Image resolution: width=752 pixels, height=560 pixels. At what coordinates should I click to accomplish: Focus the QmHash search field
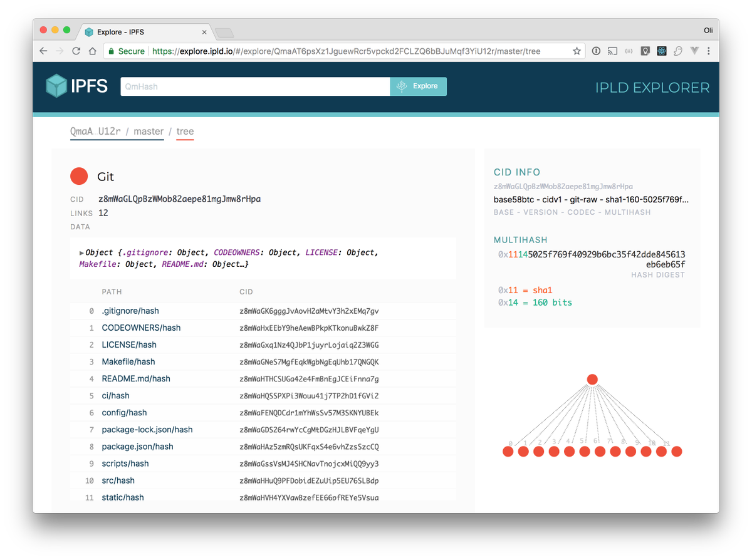coord(255,86)
